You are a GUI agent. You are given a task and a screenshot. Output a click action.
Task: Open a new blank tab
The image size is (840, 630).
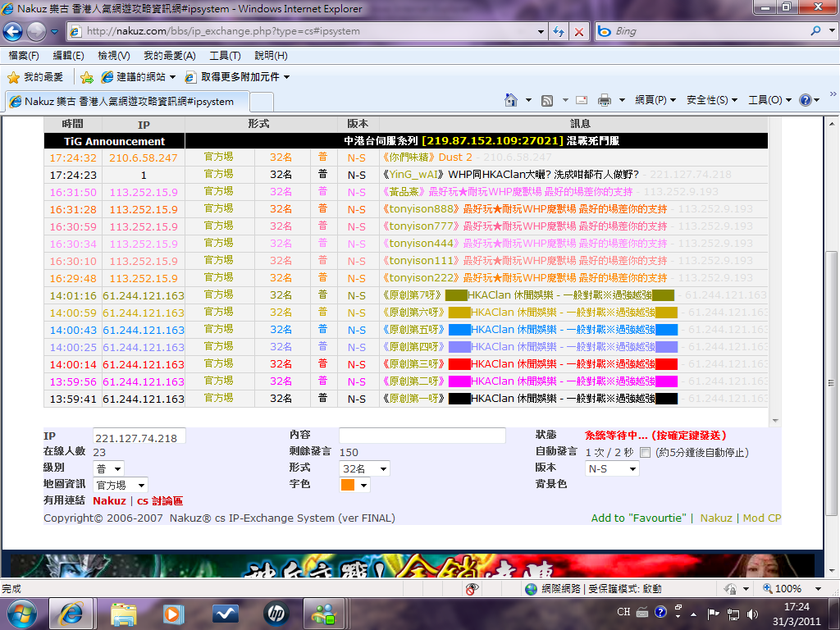[x=262, y=102]
